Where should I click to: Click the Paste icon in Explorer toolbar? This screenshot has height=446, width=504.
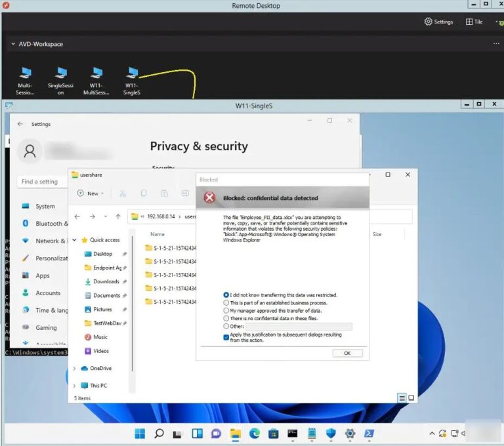pyautogui.click(x=164, y=193)
